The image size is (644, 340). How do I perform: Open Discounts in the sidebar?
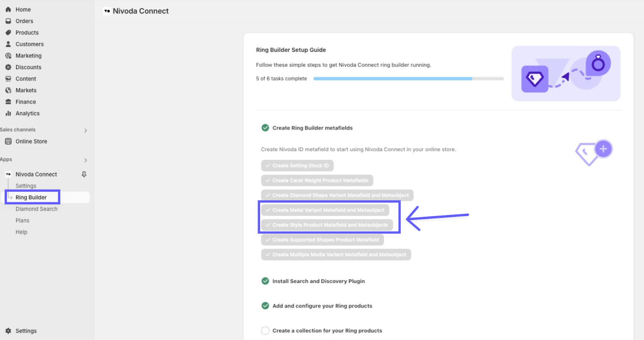click(28, 67)
